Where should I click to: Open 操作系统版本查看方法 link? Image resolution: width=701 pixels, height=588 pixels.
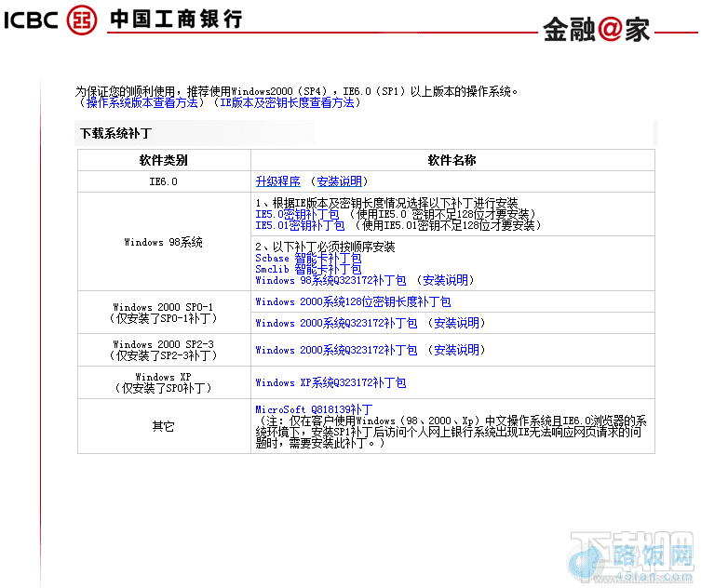(142, 102)
